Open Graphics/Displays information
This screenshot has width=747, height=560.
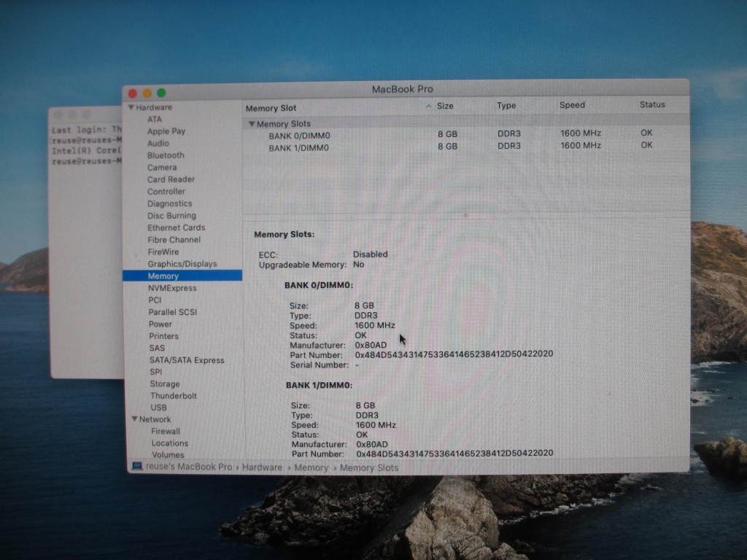182,264
